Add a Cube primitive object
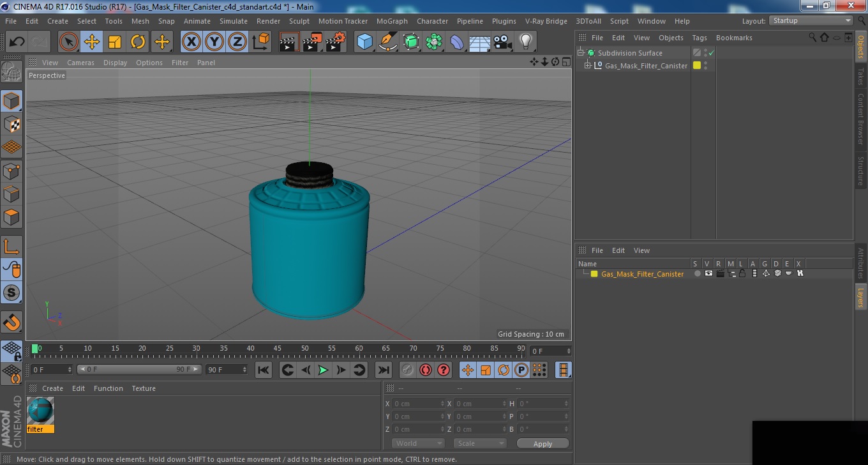The width and height of the screenshot is (868, 465). pos(364,42)
